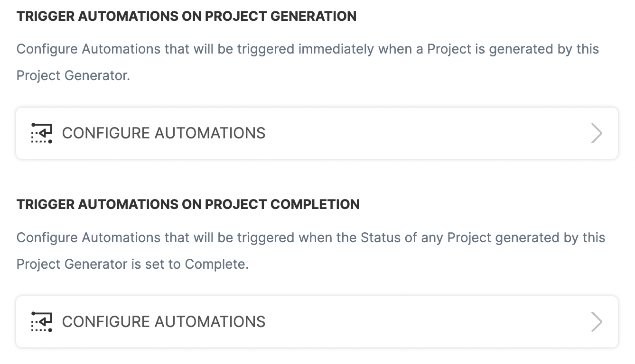Click the automation flow icon under Project Generation
The width and height of the screenshot is (635, 364).
[42, 133]
